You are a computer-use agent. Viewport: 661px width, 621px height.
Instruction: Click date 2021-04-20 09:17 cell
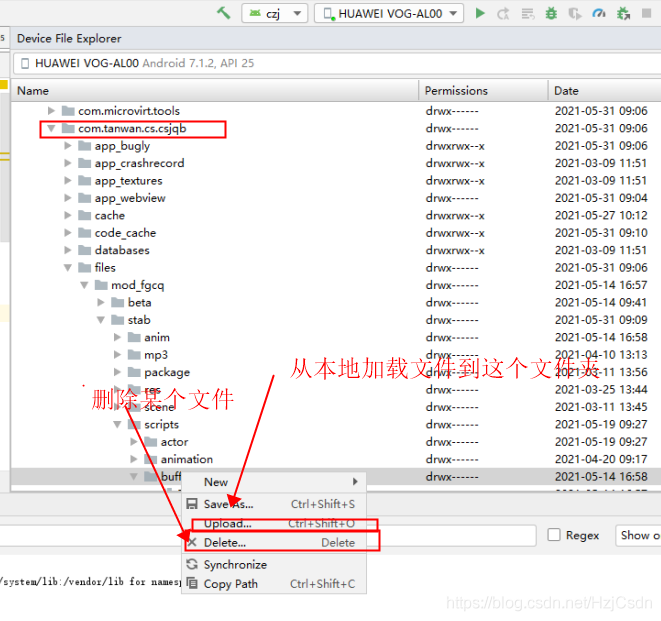point(601,459)
